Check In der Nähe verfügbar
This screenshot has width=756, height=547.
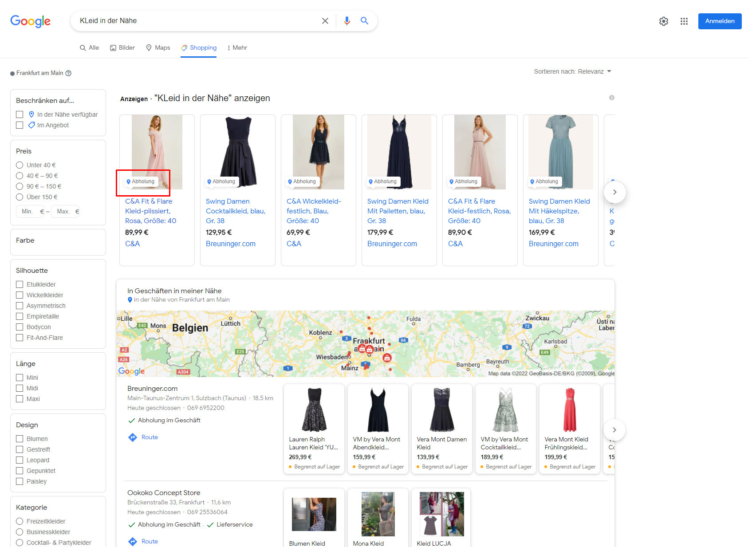(20, 114)
